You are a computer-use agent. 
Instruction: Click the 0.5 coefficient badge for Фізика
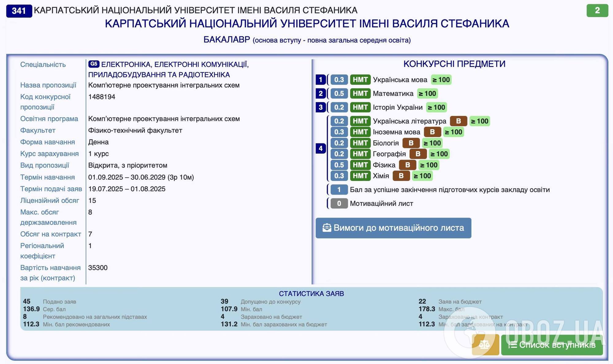339,165
